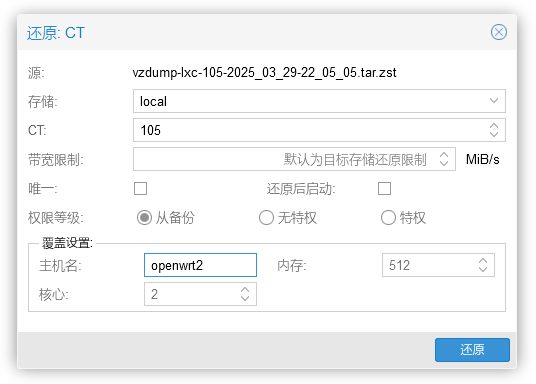Increase the 带宽限制 spinner value
This screenshot has height=384, width=536.
[x=444, y=155]
